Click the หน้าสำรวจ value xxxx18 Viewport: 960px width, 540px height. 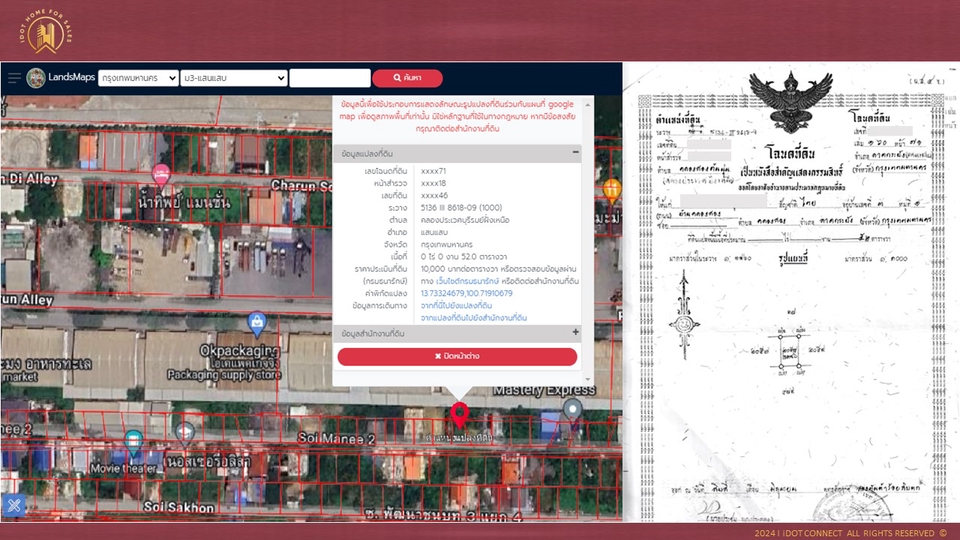click(433, 183)
